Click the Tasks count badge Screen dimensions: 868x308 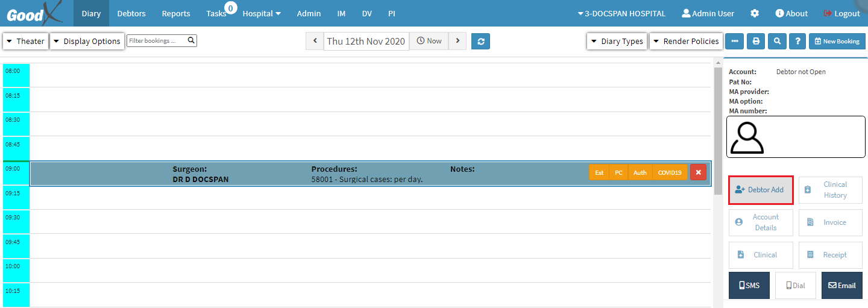click(x=230, y=8)
